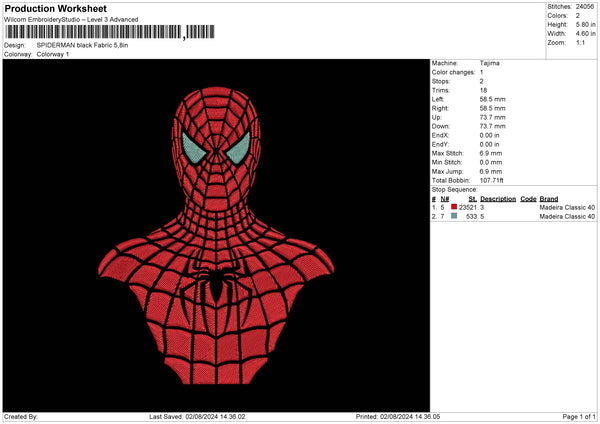Click the St. column header
Image resolution: width=600 pixels, height=424 pixels.
pyautogui.click(x=472, y=199)
